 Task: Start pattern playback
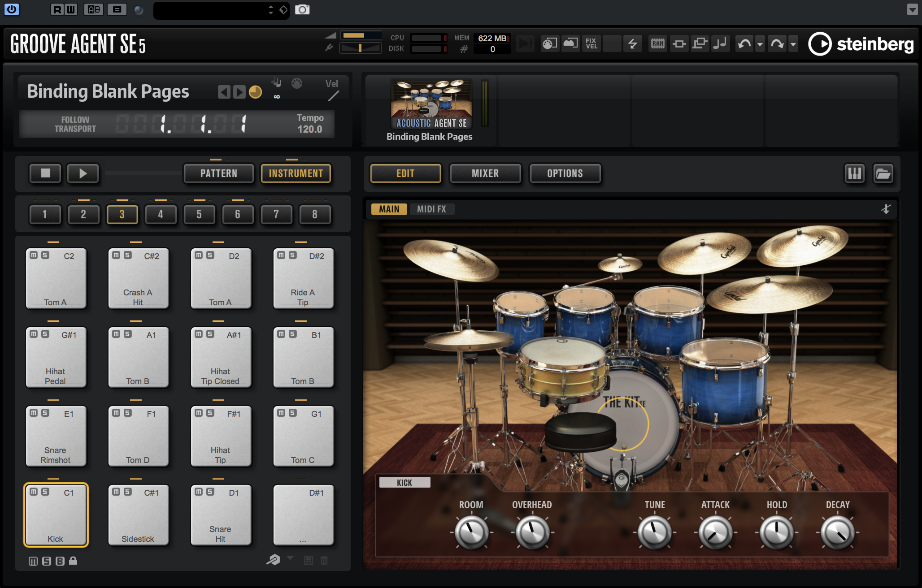(83, 173)
